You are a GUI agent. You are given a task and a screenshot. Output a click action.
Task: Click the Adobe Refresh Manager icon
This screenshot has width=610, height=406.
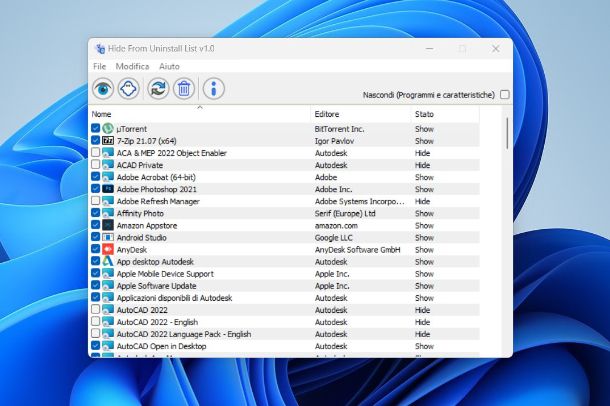[x=108, y=201]
